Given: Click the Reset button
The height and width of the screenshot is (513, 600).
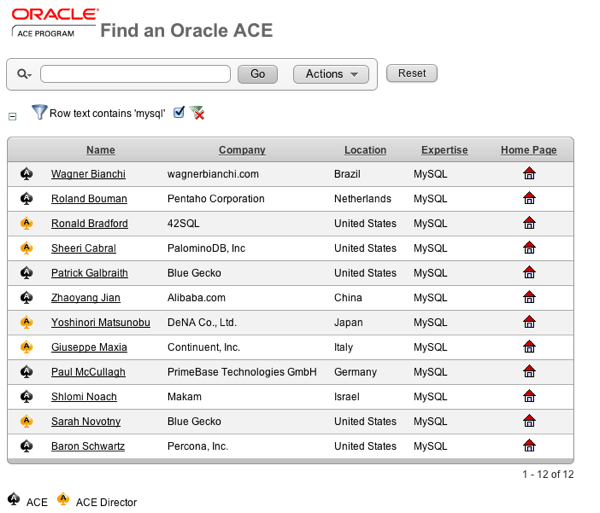Looking at the screenshot, I should (411, 73).
